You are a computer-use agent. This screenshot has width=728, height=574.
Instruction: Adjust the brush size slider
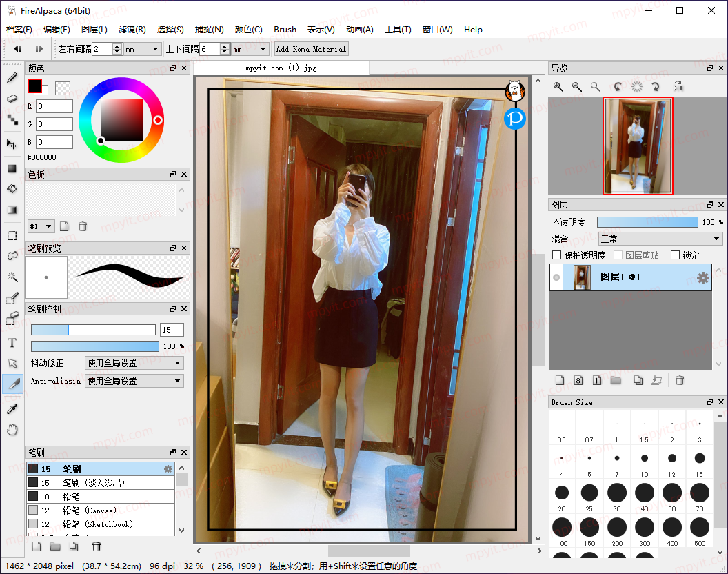[x=93, y=330]
